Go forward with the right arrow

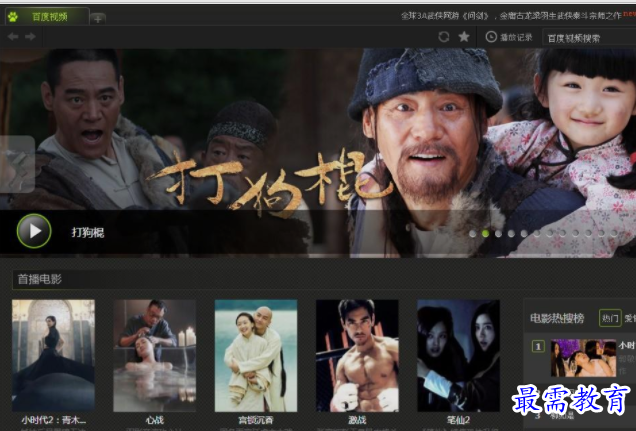coord(30,37)
